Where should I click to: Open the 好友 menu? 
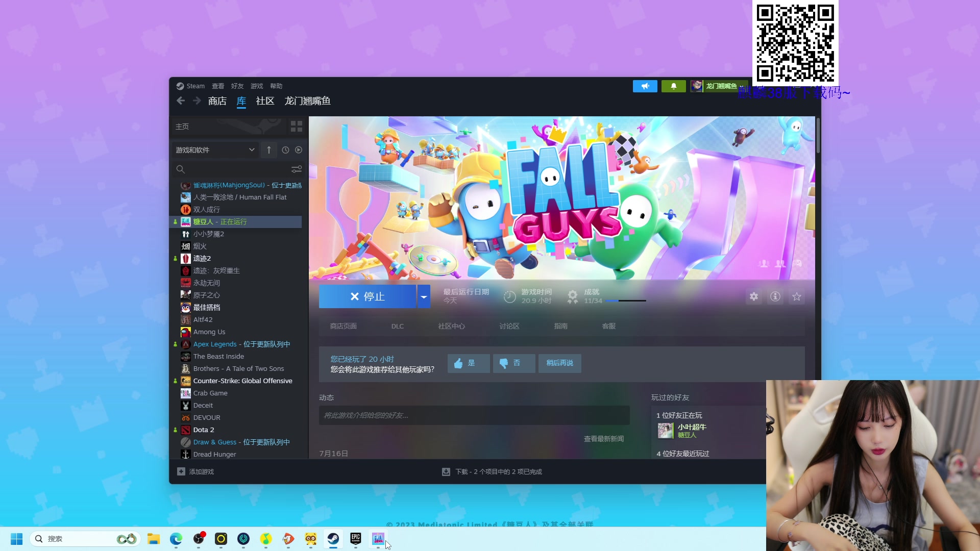pos(237,86)
